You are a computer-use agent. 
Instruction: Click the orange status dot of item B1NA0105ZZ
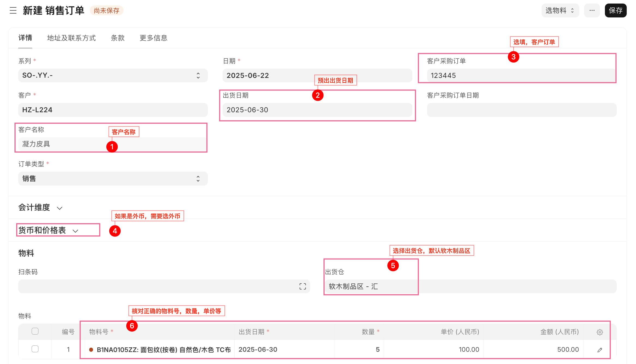[91, 350]
